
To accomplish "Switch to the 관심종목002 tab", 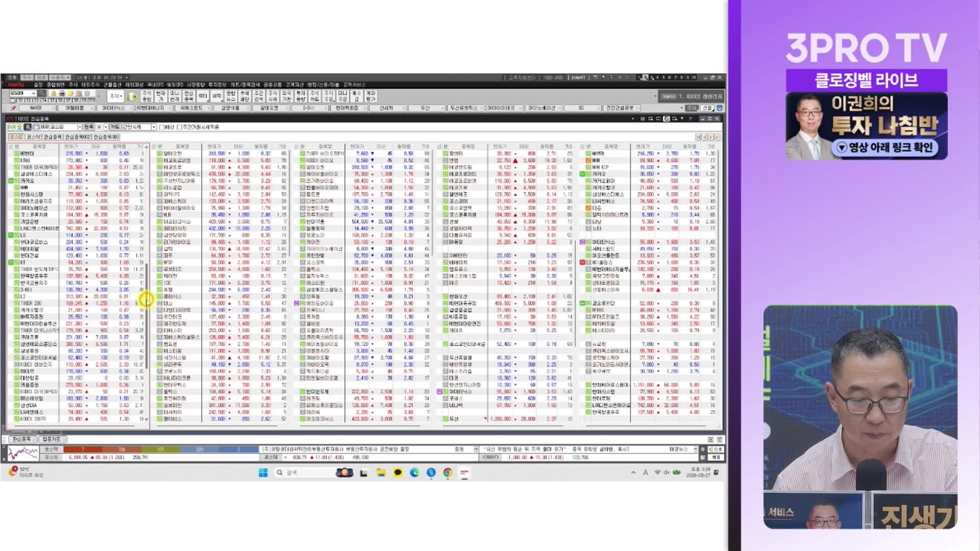I will click(78, 137).
